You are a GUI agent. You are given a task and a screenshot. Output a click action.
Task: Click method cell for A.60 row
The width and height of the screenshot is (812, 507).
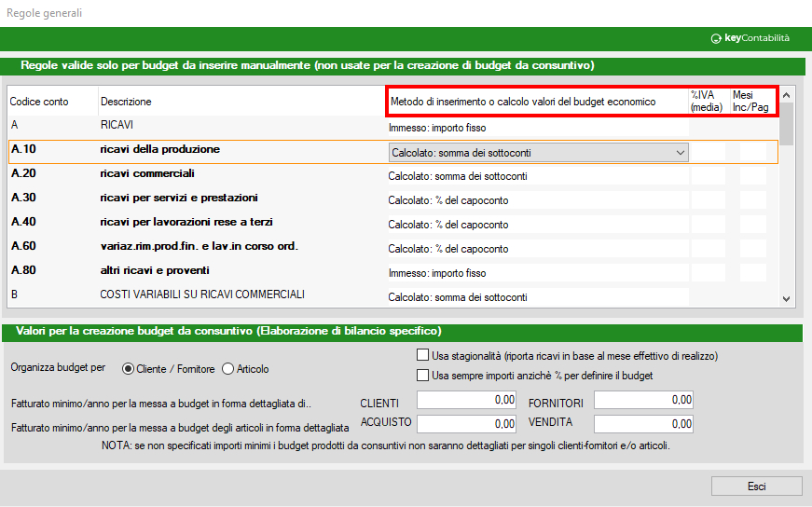pyautogui.click(x=538, y=249)
